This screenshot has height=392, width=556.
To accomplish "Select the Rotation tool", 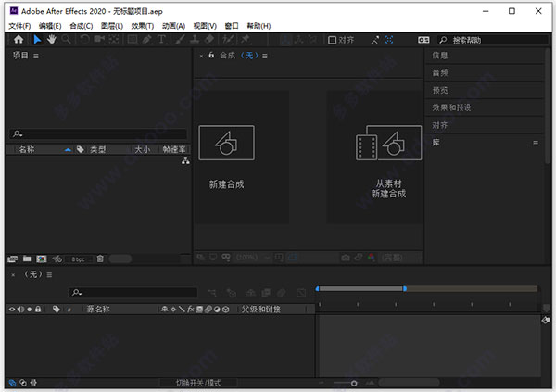I will pos(84,39).
